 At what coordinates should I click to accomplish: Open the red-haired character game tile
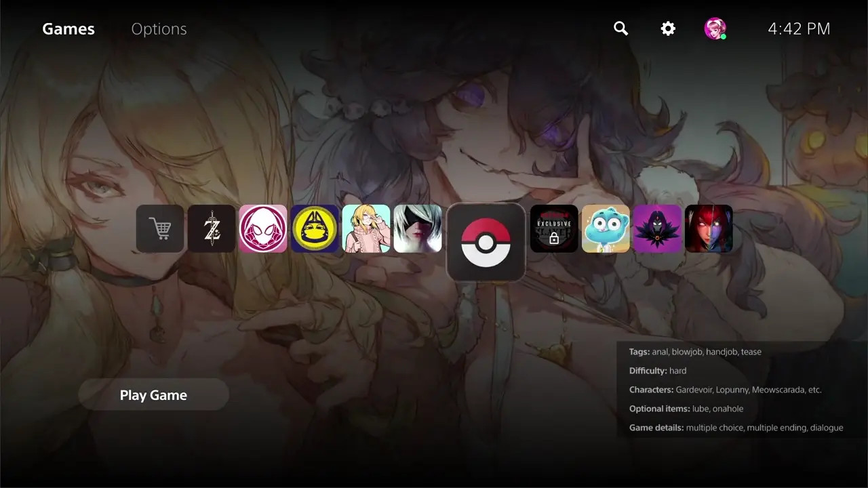(709, 228)
